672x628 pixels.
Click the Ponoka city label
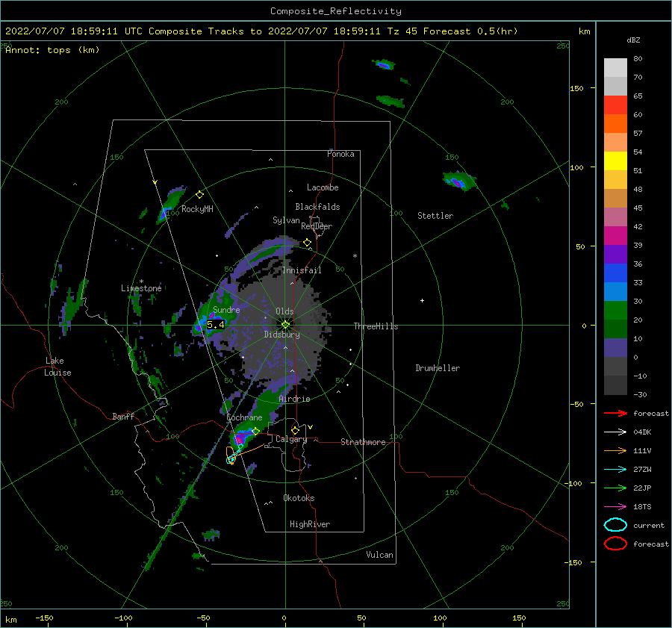click(x=340, y=154)
